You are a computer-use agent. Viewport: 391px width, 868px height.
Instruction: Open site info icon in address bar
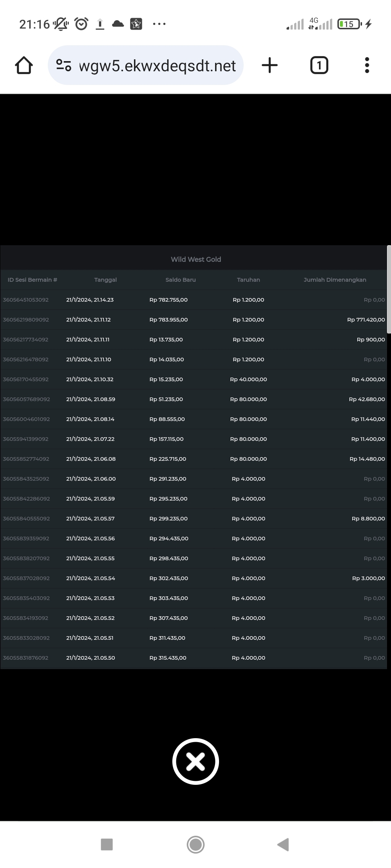[64, 65]
